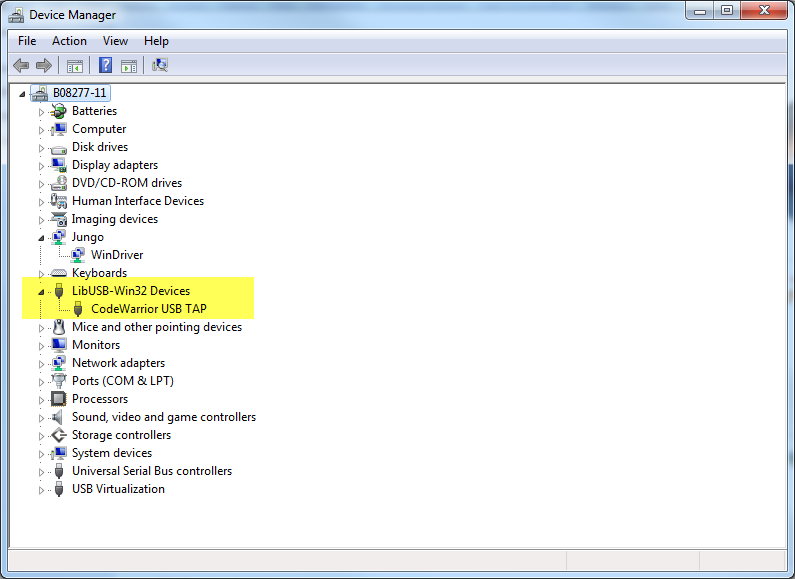The width and height of the screenshot is (795, 579).
Task: Click the Imaging devices camera icon
Action: 59,219
